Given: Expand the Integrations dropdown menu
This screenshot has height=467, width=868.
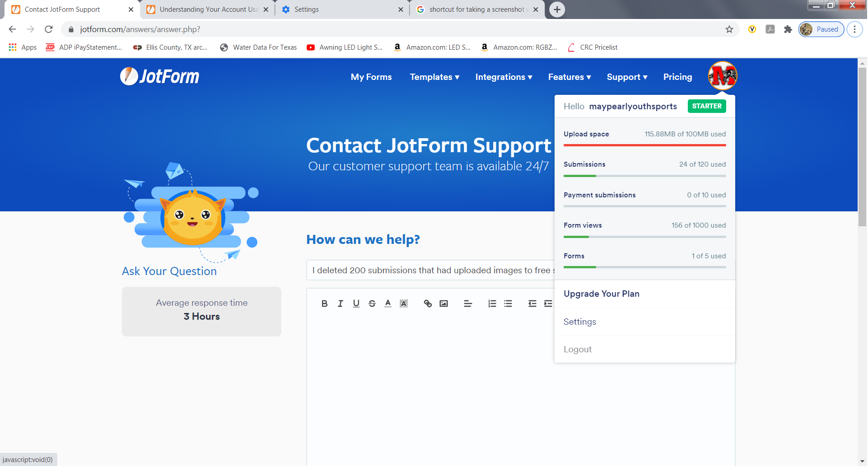Looking at the screenshot, I should (x=504, y=77).
